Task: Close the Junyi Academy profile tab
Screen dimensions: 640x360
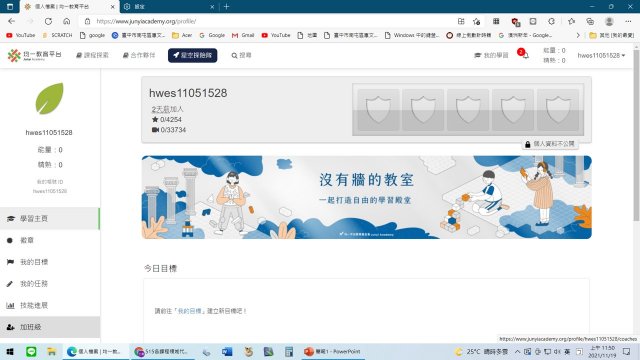Action: tap(113, 7)
